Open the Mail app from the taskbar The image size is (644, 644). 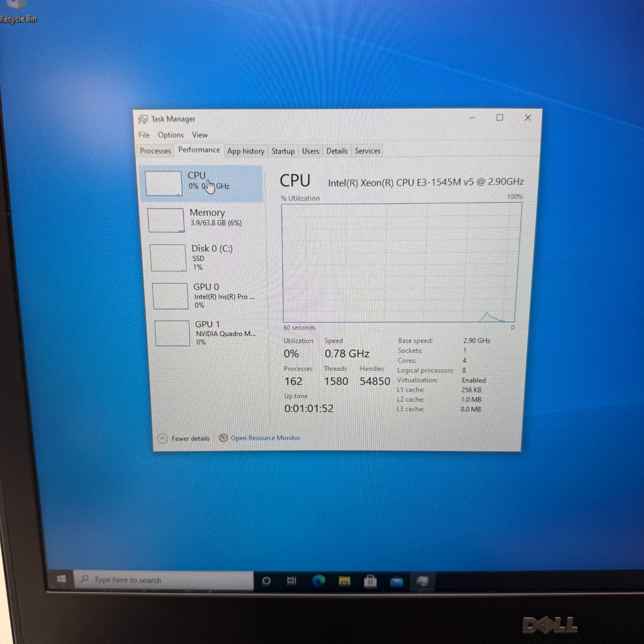[397, 581]
